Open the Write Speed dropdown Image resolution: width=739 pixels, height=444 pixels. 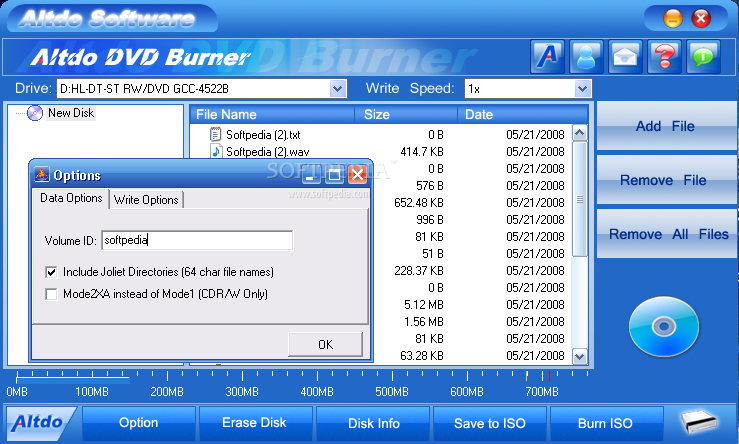pos(582,89)
